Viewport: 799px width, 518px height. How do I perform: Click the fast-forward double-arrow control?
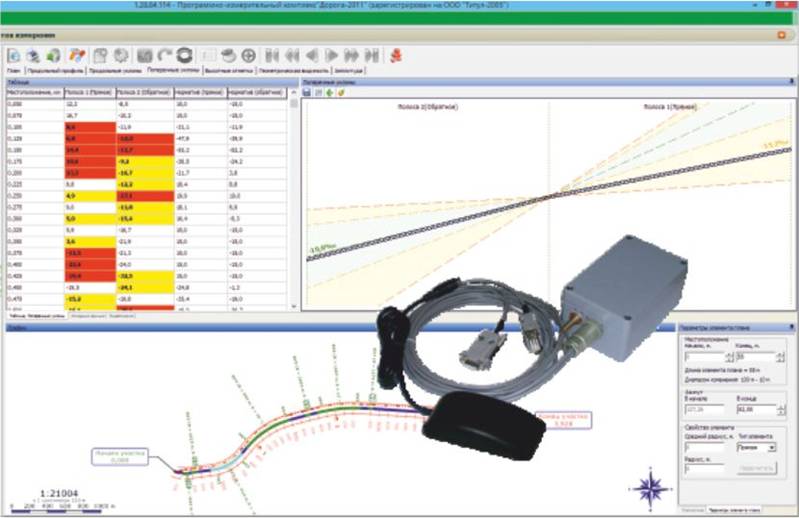click(x=352, y=56)
